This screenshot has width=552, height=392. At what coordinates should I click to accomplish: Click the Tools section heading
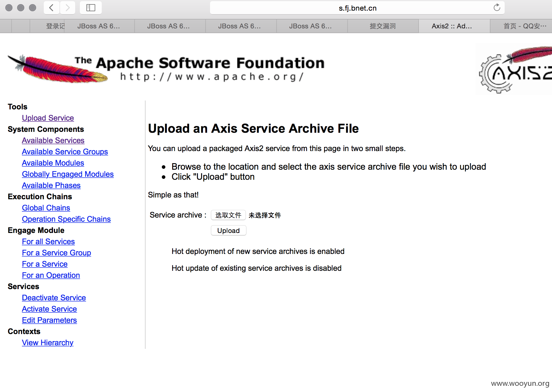point(17,107)
